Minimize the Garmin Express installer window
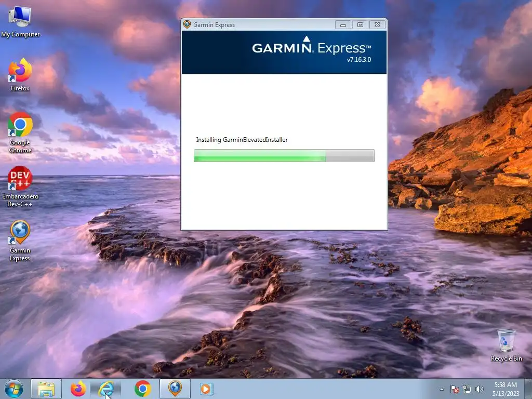The image size is (532, 399). pos(343,25)
